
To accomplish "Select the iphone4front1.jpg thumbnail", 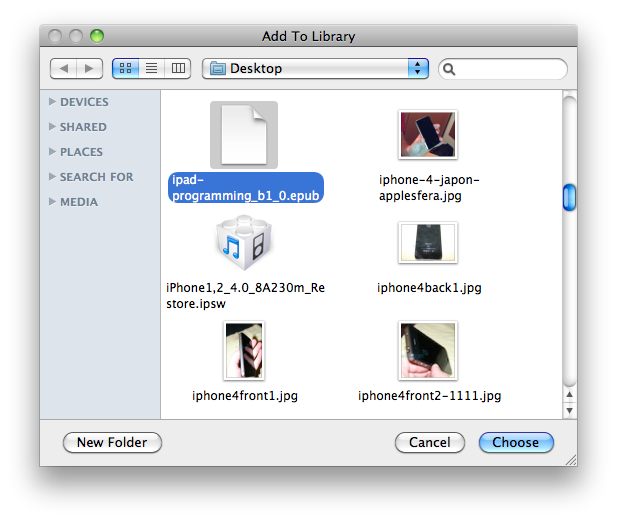I will tap(244, 350).
